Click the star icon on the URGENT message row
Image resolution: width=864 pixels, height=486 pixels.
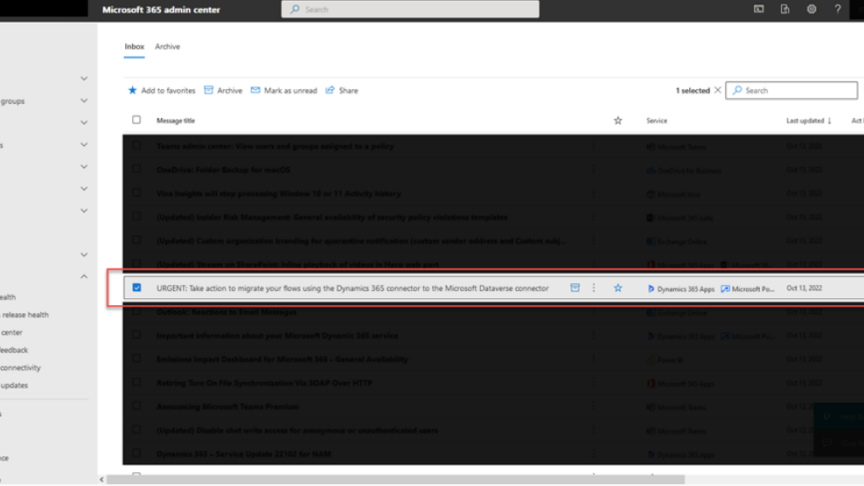618,288
